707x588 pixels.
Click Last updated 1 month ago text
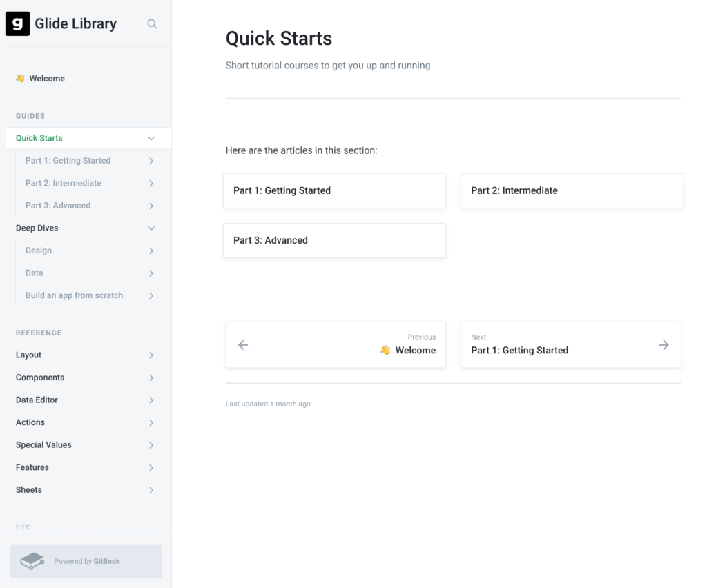click(x=268, y=404)
